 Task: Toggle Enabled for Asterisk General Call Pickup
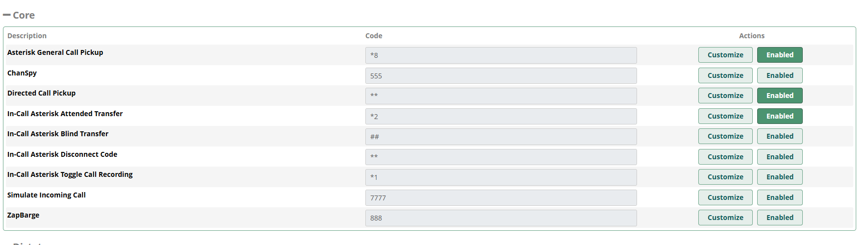(x=779, y=55)
